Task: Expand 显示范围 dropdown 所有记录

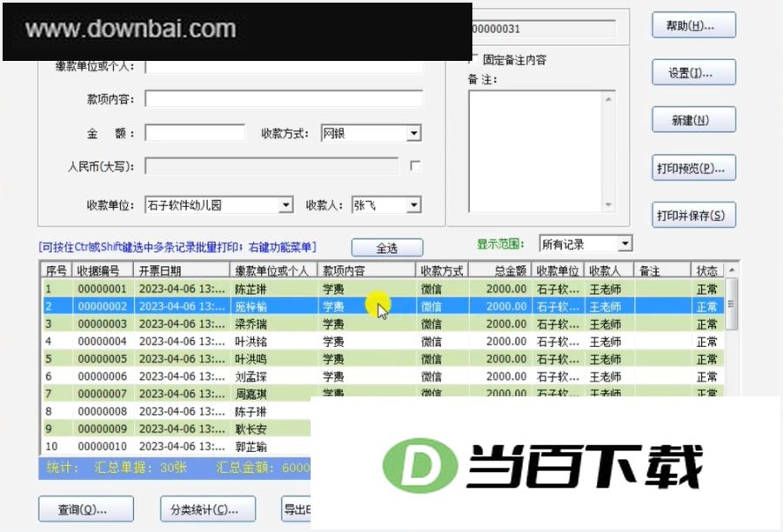Action: (x=625, y=243)
